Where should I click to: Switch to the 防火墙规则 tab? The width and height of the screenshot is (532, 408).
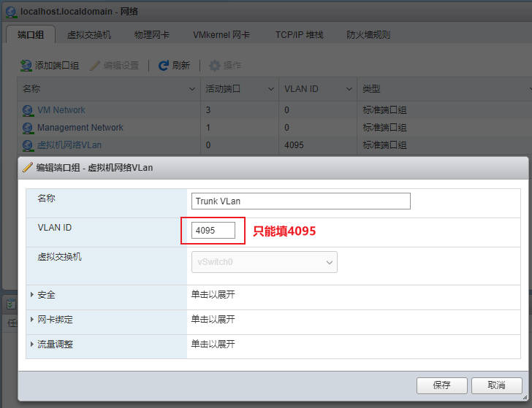(368, 34)
